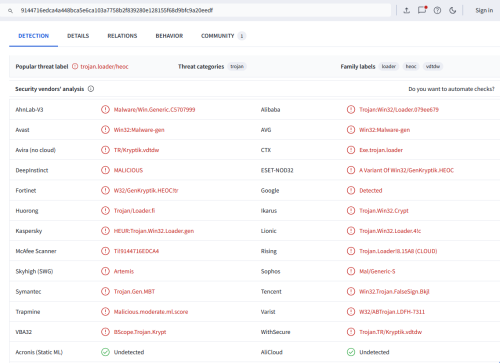Click the Avast detection alert icon
500x363 pixels.
(105, 130)
